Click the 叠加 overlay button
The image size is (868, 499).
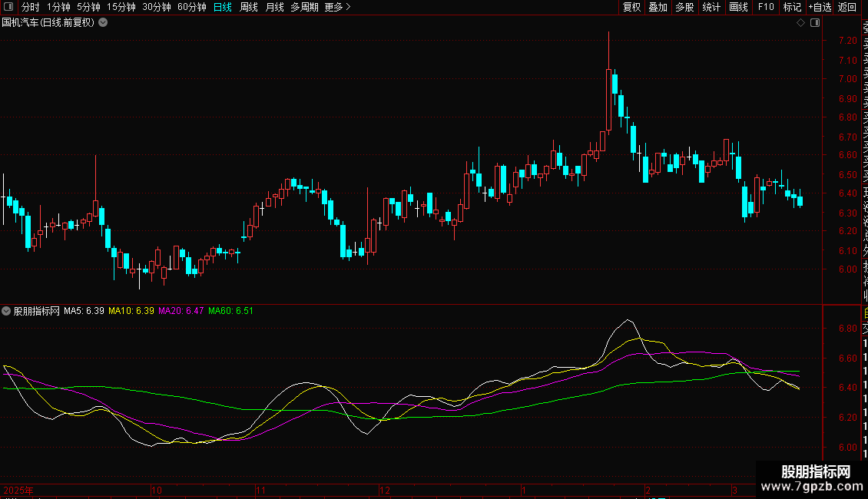[x=658, y=7]
